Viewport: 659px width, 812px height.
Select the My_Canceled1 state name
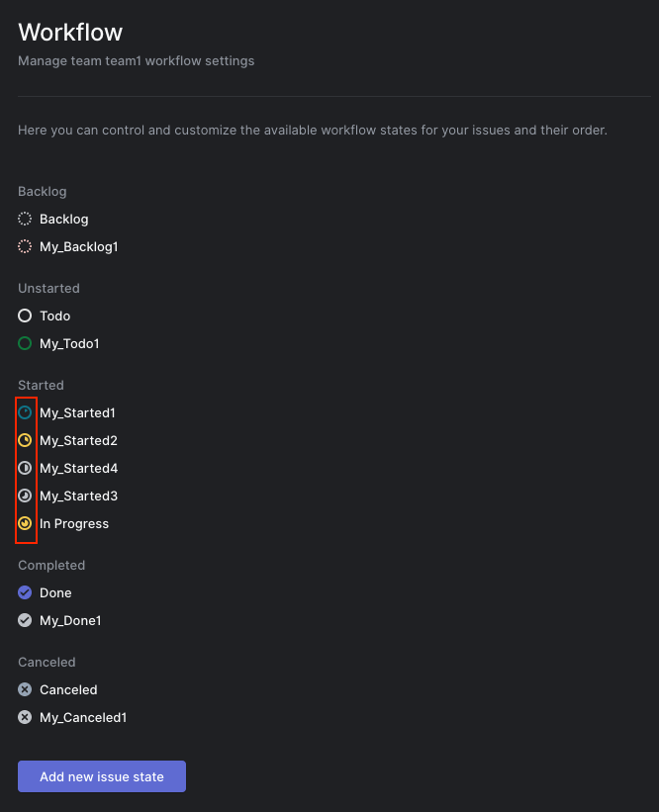tap(83, 717)
